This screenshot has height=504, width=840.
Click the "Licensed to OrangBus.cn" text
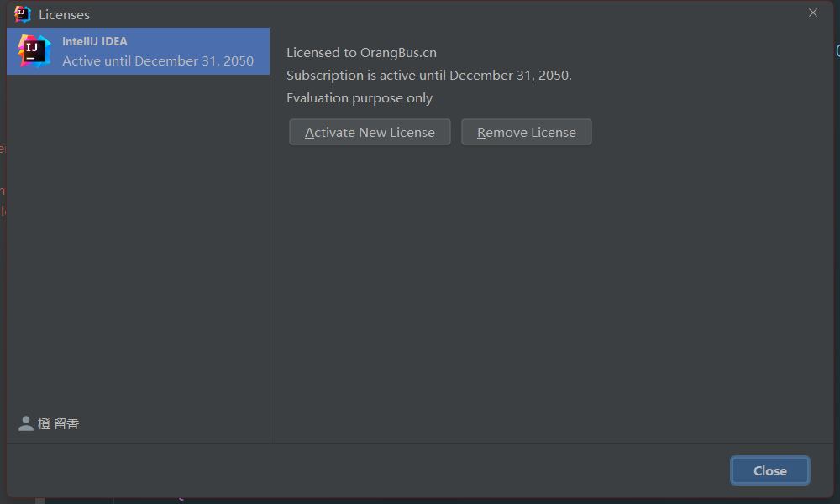click(x=361, y=53)
